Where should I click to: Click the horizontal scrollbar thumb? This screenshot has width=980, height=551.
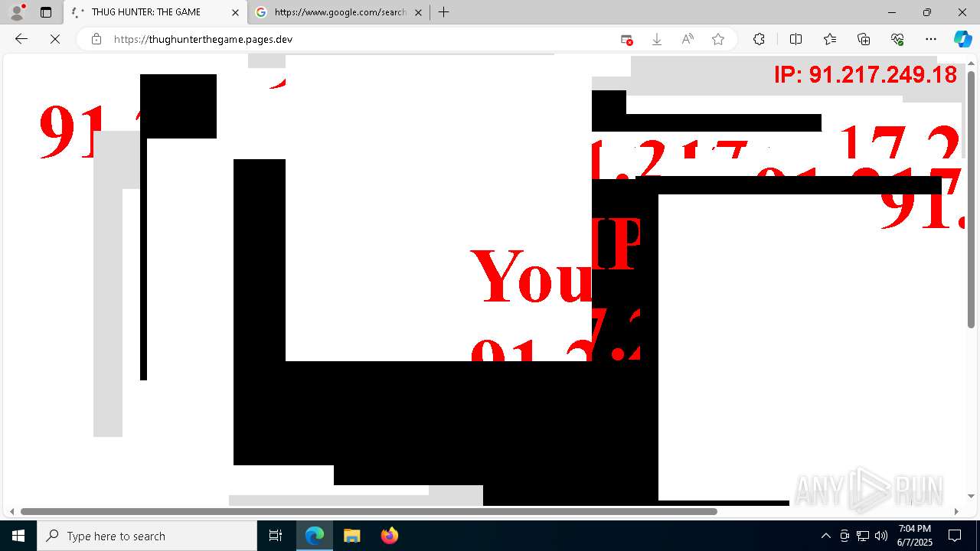369,511
